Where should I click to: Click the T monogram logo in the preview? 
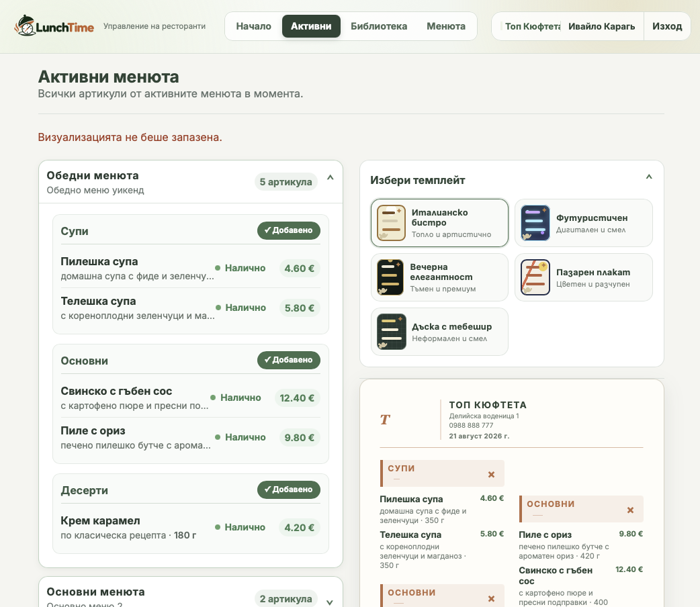pyautogui.click(x=385, y=420)
